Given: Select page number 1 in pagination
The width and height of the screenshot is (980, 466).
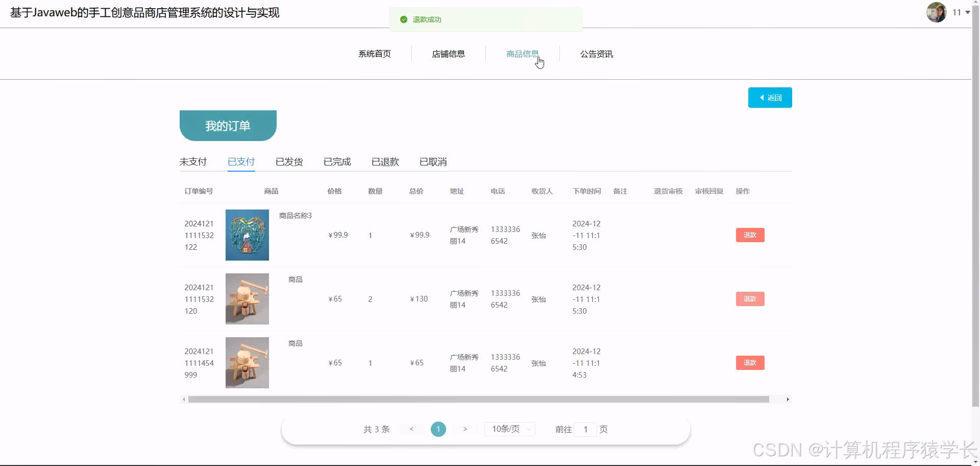Looking at the screenshot, I should tap(438, 429).
